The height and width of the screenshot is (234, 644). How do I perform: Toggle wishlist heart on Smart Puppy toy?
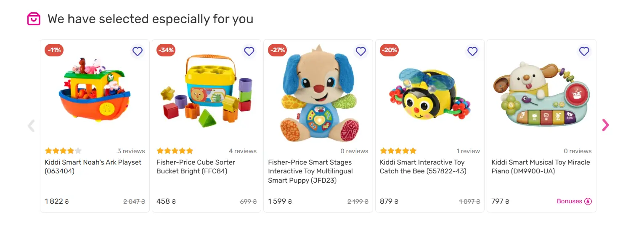click(361, 51)
